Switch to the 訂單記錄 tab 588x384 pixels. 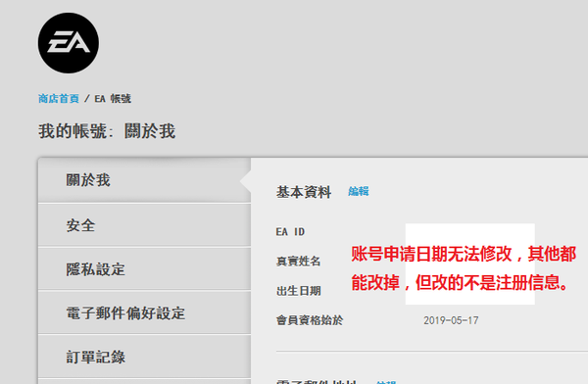144,357
